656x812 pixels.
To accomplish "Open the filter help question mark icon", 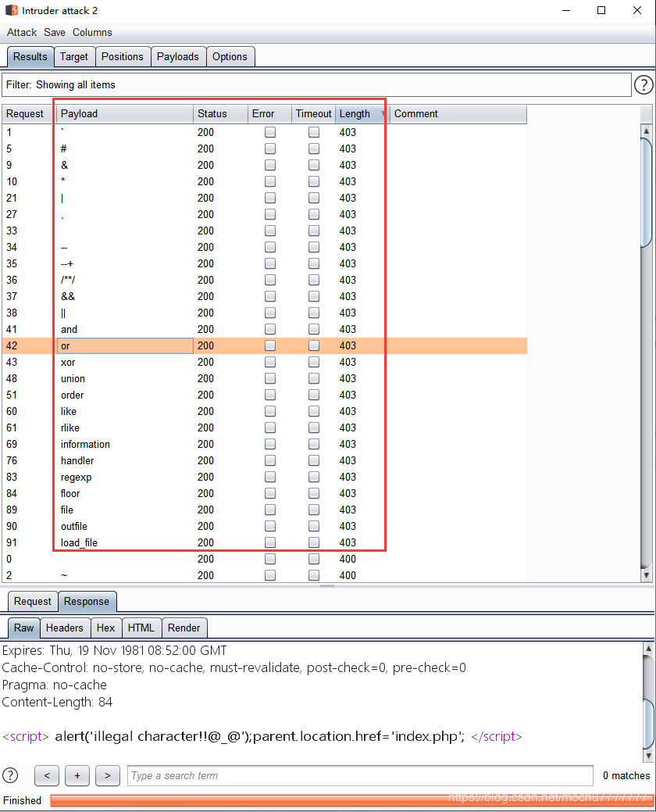I will (644, 85).
